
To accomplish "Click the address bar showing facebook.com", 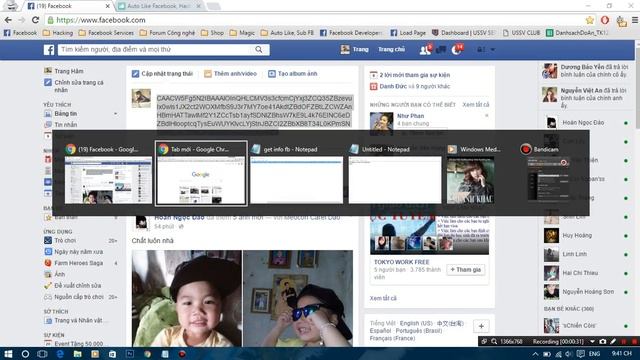I will coord(314,20).
